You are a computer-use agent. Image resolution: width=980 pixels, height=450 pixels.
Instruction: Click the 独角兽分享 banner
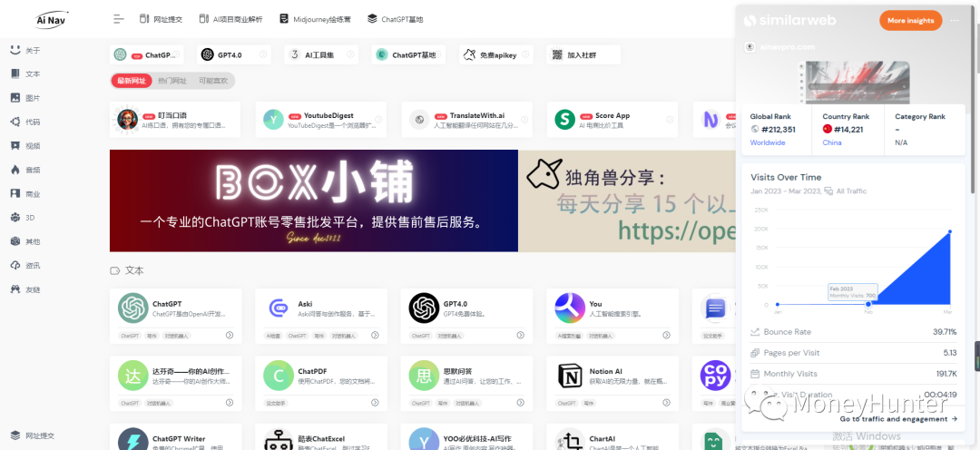627,201
